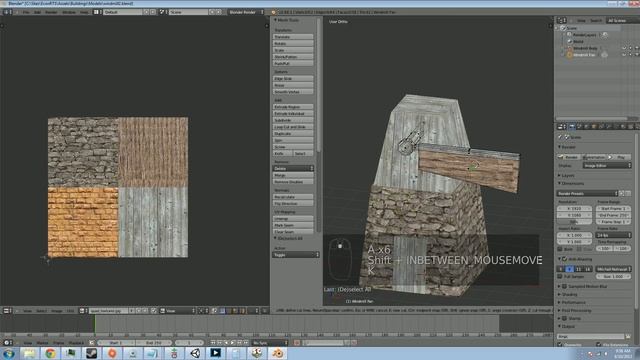The image size is (640, 360).
Task: Open the output folder browse icon
Action: 628,336
